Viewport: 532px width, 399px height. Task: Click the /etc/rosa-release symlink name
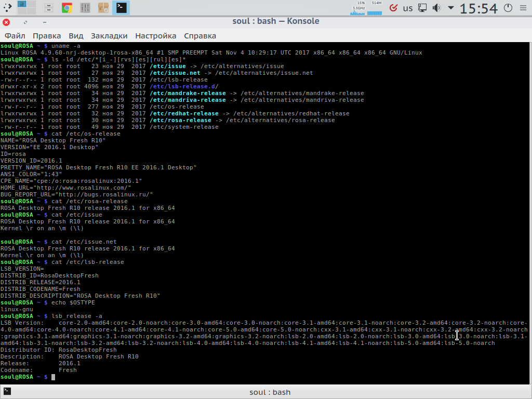[180, 121]
